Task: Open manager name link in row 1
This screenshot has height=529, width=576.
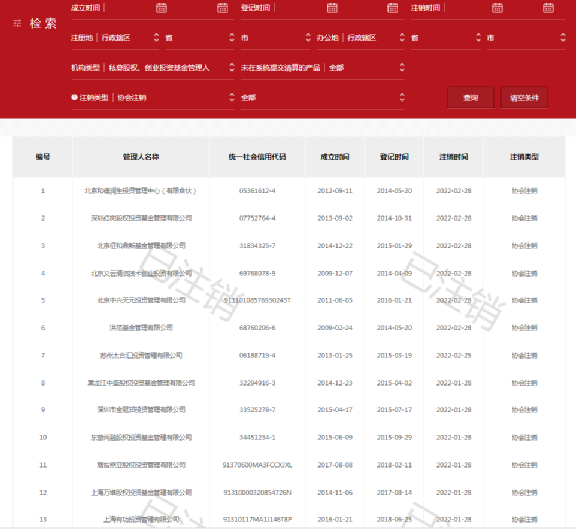Action: [140, 191]
